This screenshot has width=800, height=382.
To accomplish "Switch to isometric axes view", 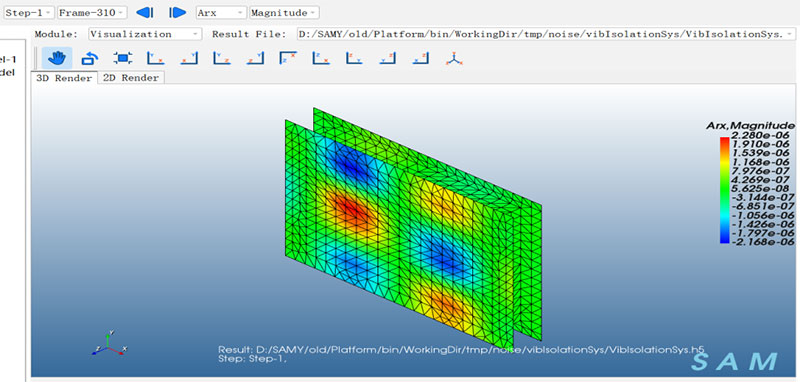I will tap(454, 58).
